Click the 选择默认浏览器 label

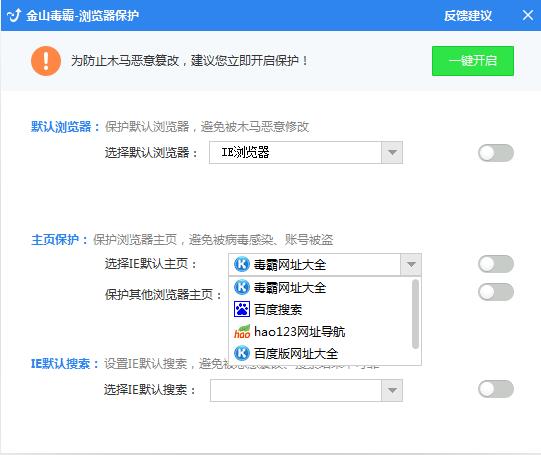click(x=151, y=152)
